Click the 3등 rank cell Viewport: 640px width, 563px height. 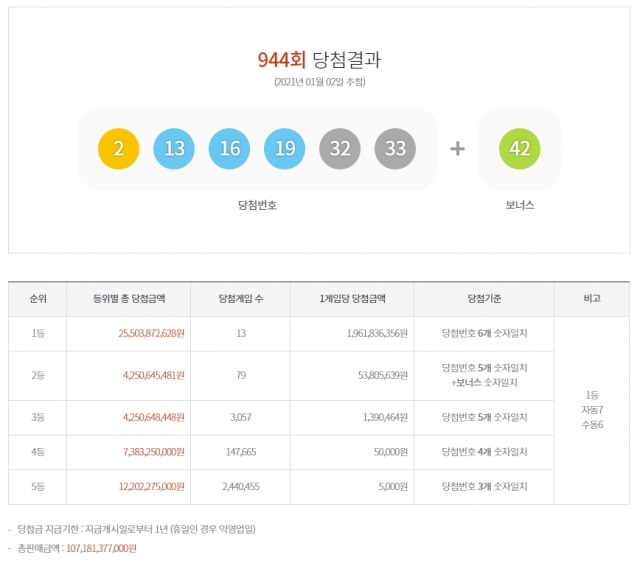[x=38, y=417]
